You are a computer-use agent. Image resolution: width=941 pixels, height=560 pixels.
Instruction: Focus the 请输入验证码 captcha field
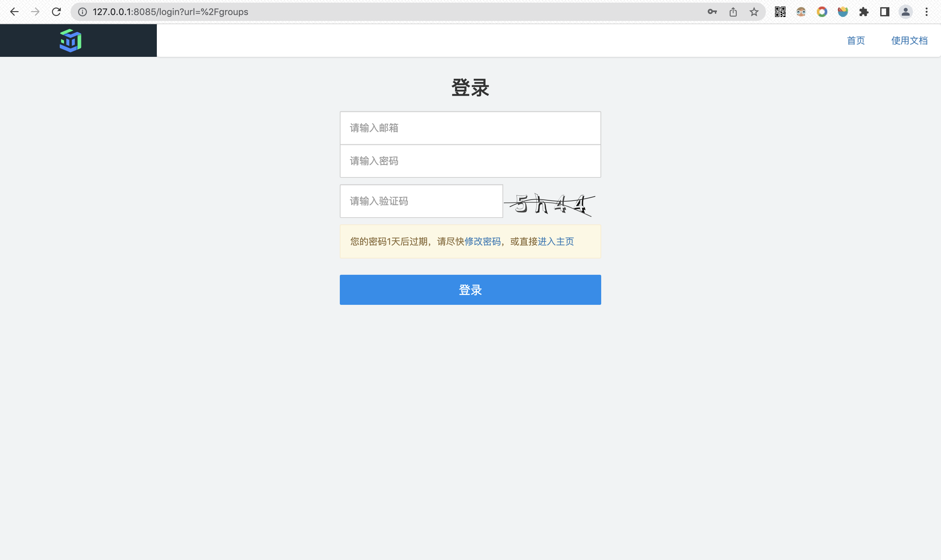click(421, 201)
